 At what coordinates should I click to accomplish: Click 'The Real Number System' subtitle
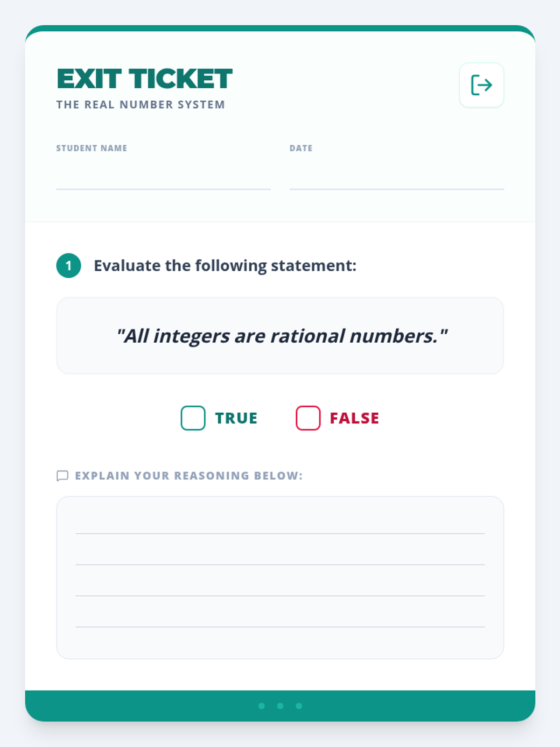(140, 105)
